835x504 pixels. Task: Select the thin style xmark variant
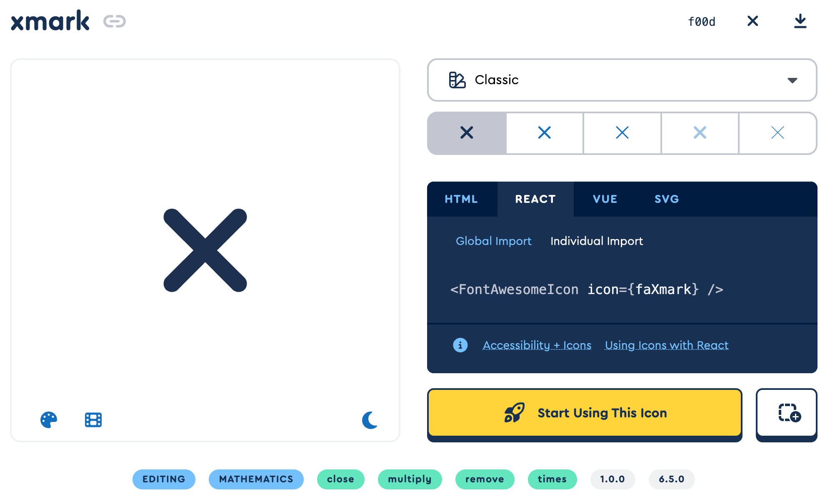(x=777, y=133)
